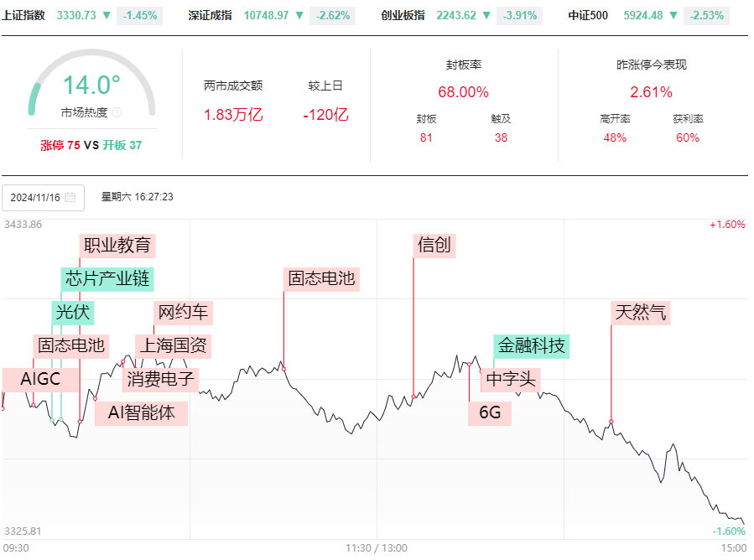Image resolution: width=754 pixels, height=560 pixels.
Task: Click the Shanghai index down arrow
Action: (x=107, y=15)
